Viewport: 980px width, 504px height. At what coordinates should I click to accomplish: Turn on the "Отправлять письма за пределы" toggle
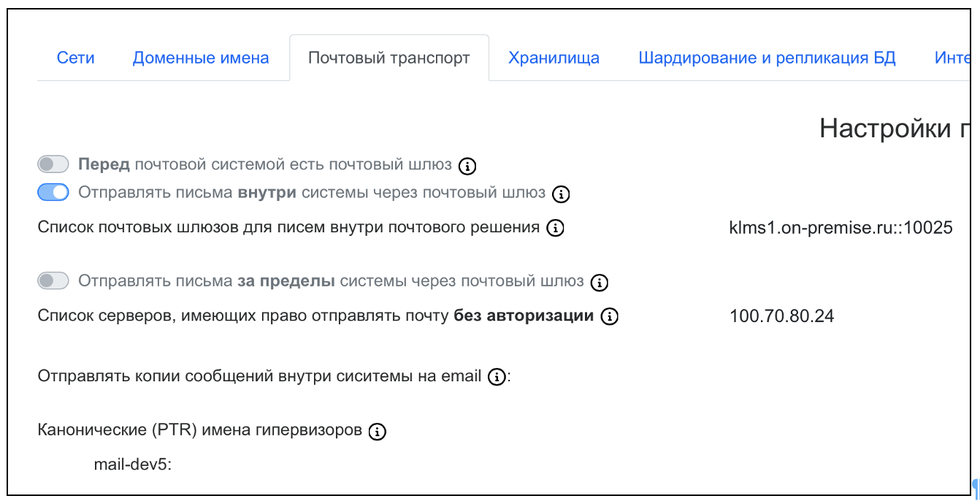click(53, 280)
